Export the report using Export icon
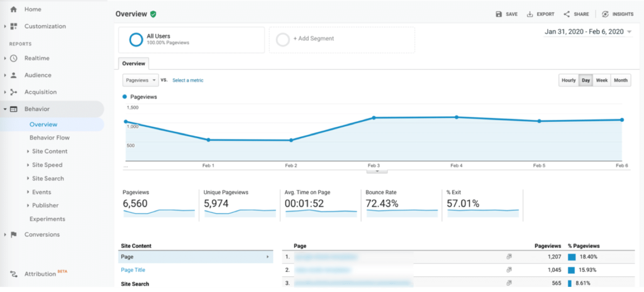644x292 pixels. 530,14
